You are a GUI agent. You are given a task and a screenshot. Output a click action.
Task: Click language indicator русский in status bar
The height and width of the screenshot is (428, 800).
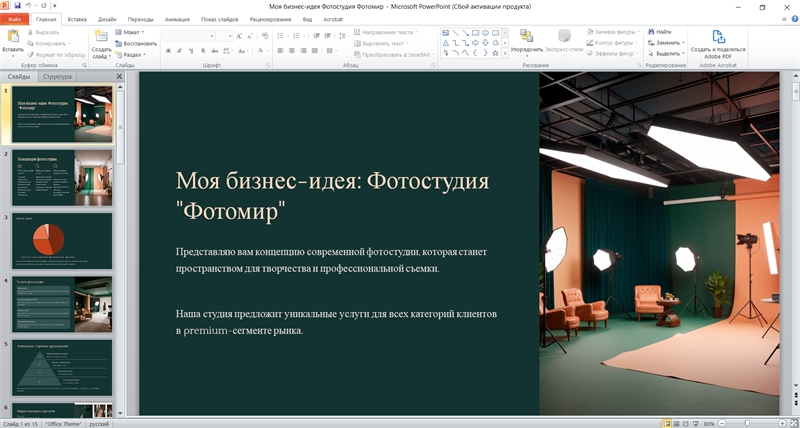(99, 424)
